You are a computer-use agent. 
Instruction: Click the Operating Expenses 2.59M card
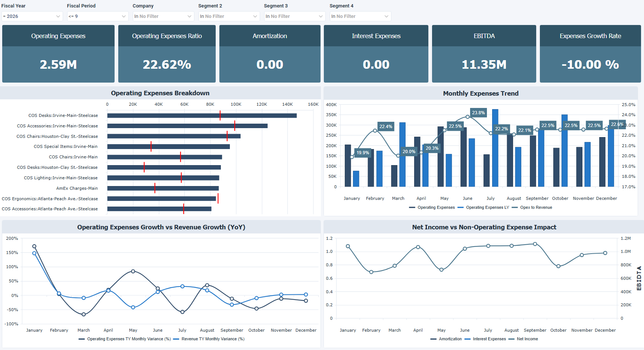(x=58, y=54)
